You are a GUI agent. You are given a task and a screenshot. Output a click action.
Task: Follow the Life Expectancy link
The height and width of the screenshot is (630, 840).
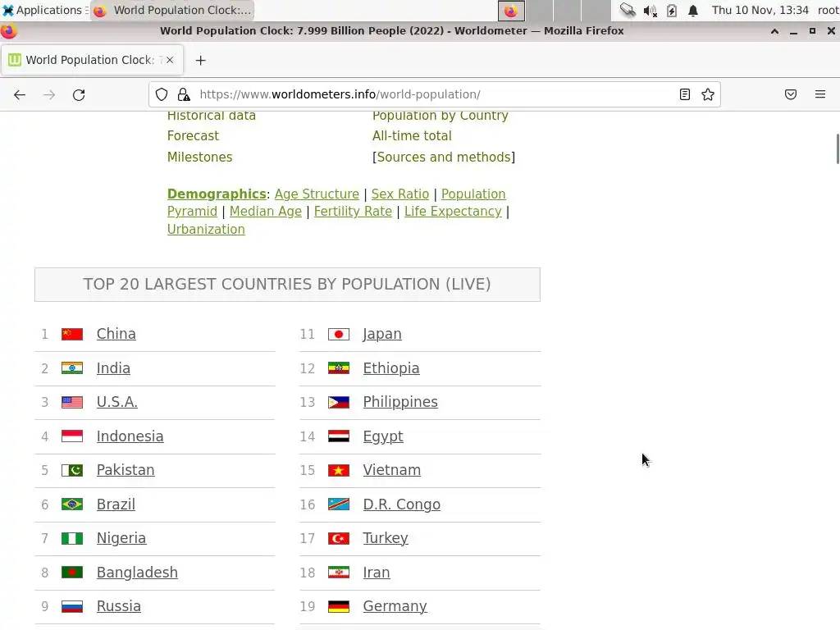pos(453,212)
